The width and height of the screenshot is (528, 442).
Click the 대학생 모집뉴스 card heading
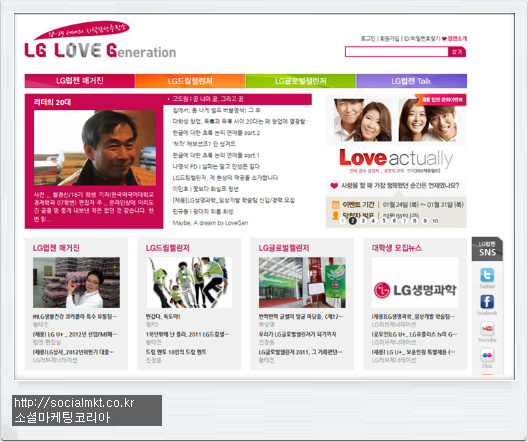tap(397, 248)
